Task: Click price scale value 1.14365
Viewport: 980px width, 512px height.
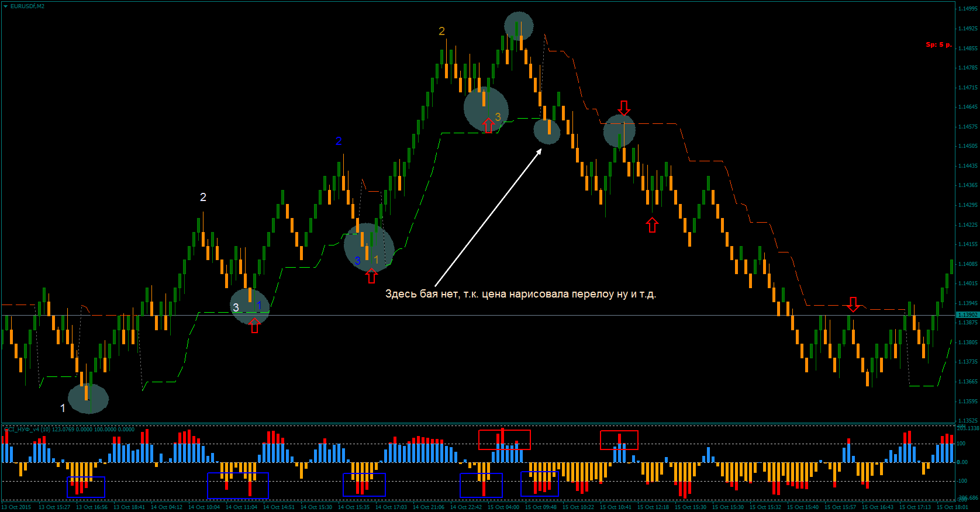Action: 968,185
